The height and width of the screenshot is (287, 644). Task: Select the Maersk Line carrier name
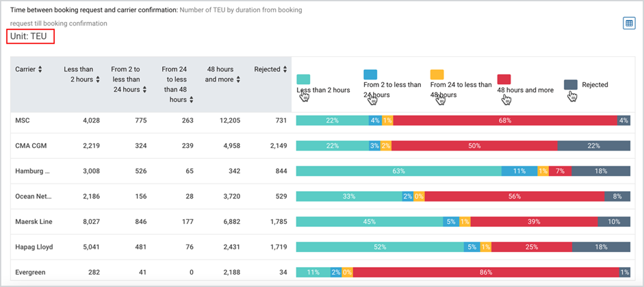pyautogui.click(x=34, y=222)
